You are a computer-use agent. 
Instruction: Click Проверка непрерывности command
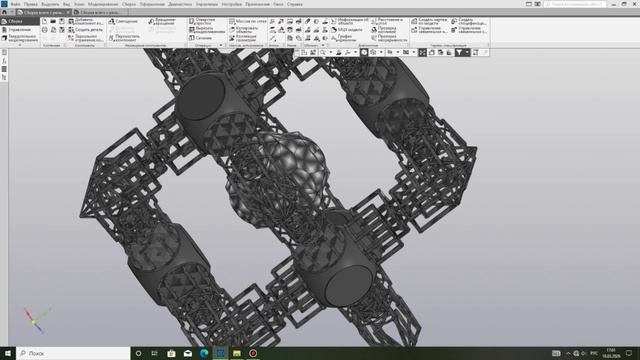[389, 38]
